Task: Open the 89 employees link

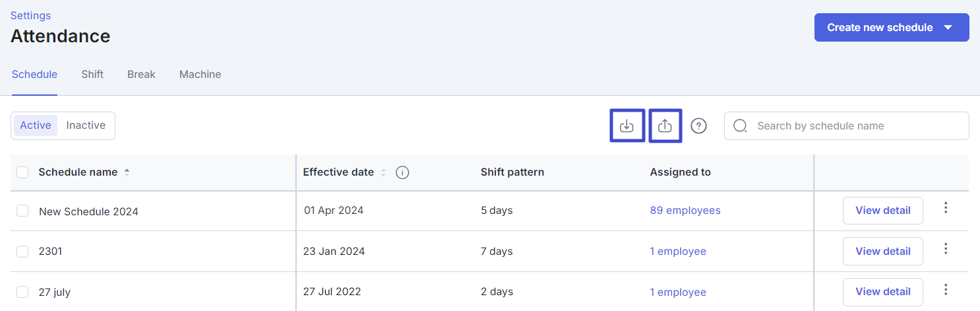Action: click(x=685, y=211)
